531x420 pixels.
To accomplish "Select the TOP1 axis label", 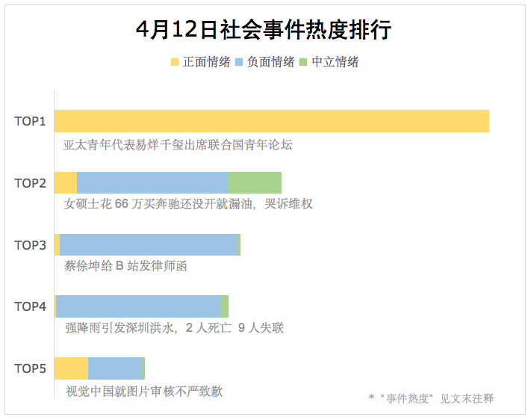I will (x=30, y=121).
